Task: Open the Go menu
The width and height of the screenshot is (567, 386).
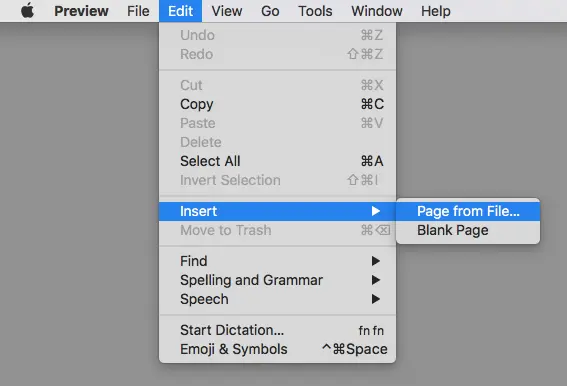Action: pos(270,11)
